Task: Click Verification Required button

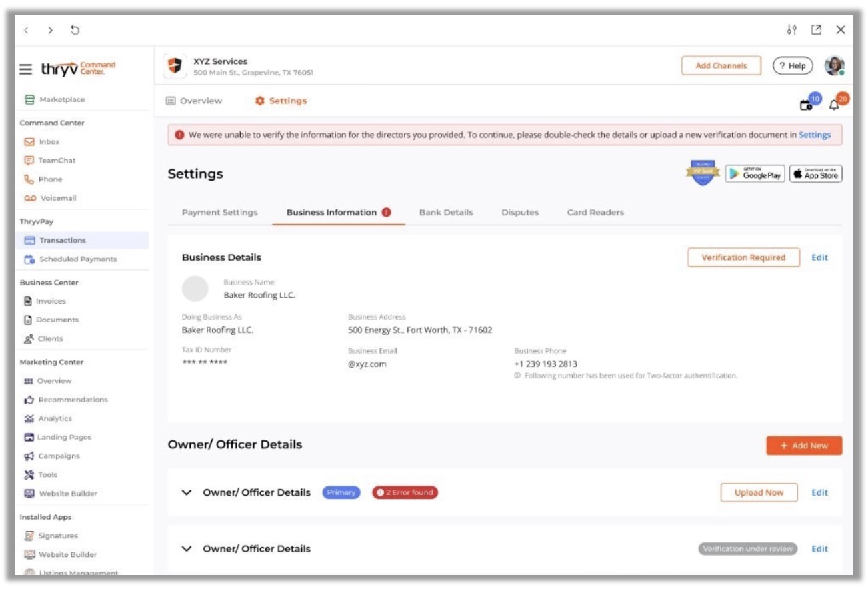Action: [x=743, y=257]
